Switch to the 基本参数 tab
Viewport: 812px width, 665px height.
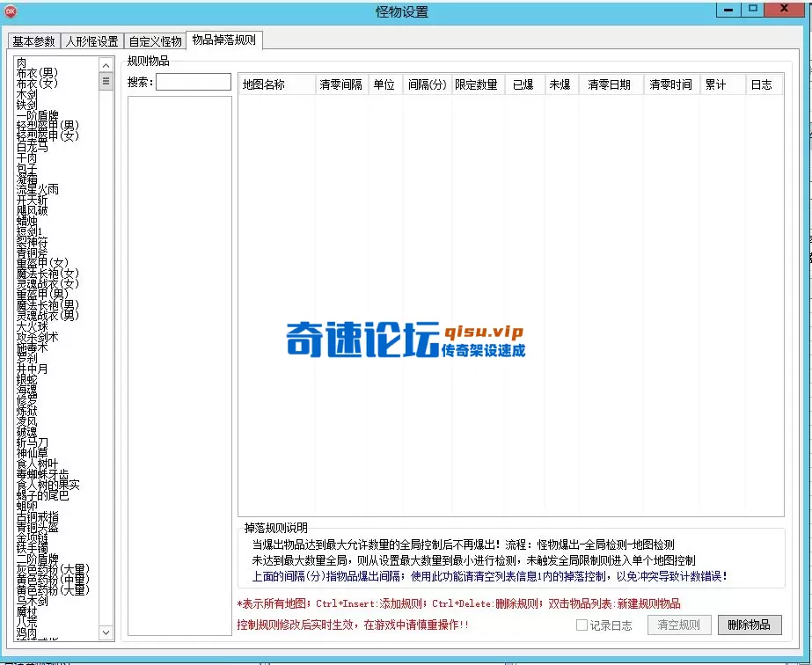(32, 40)
